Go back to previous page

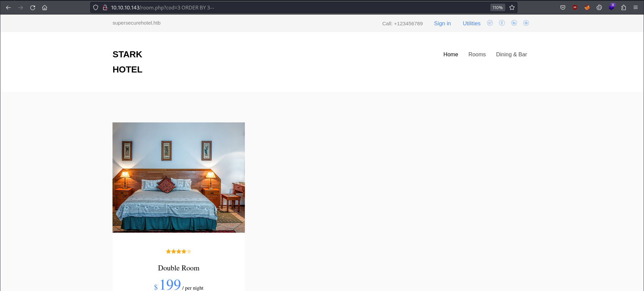coord(8,7)
